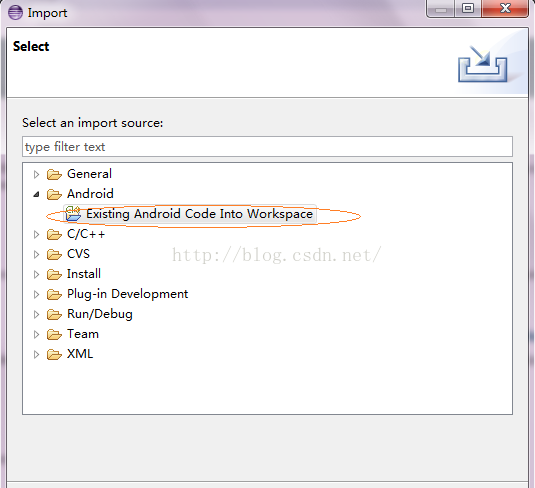Select the C/C++ tree label

(86, 234)
